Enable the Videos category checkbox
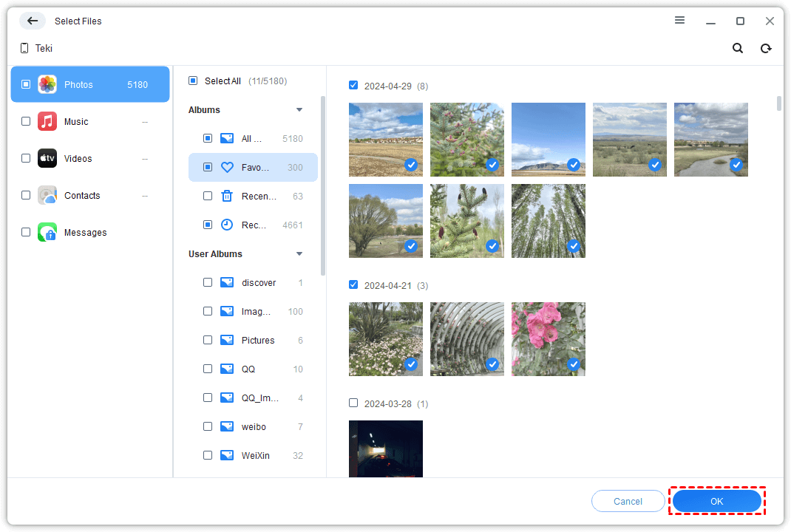 point(26,159)
